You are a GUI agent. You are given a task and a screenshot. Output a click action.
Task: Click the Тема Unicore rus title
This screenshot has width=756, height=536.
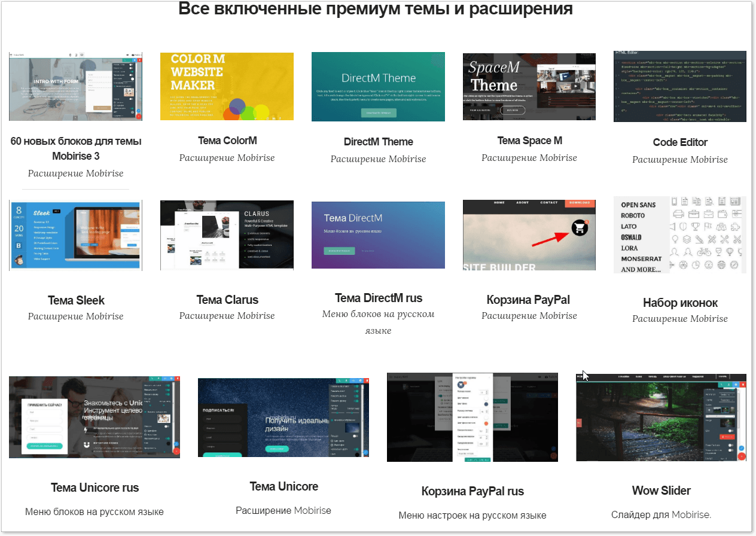coord(94,488)
